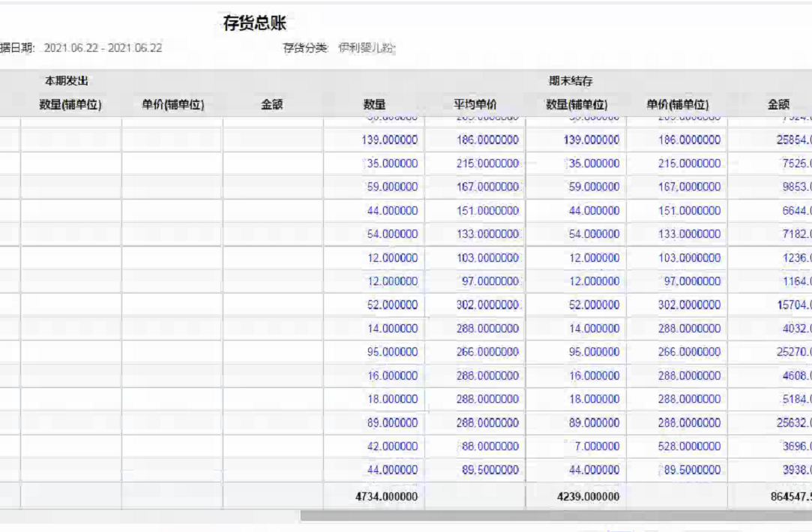Select 平均单价 cell 215.0000000

pyautogui.click(x=487, y=164)
